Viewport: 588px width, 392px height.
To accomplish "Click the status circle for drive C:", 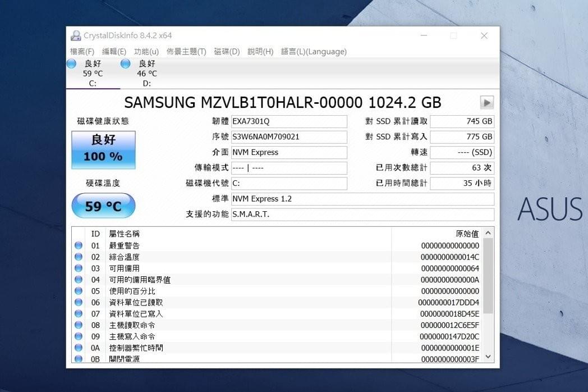I will coord(71,64).
